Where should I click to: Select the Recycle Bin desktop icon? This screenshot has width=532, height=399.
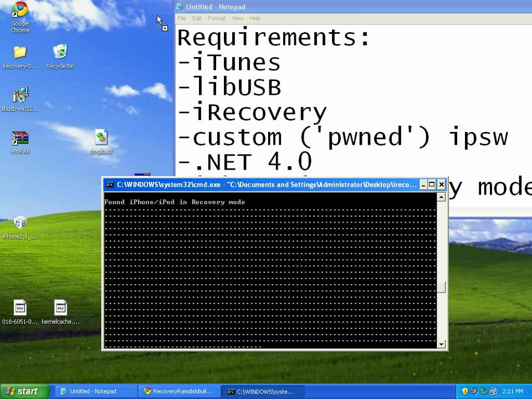(x=60, y=57)
